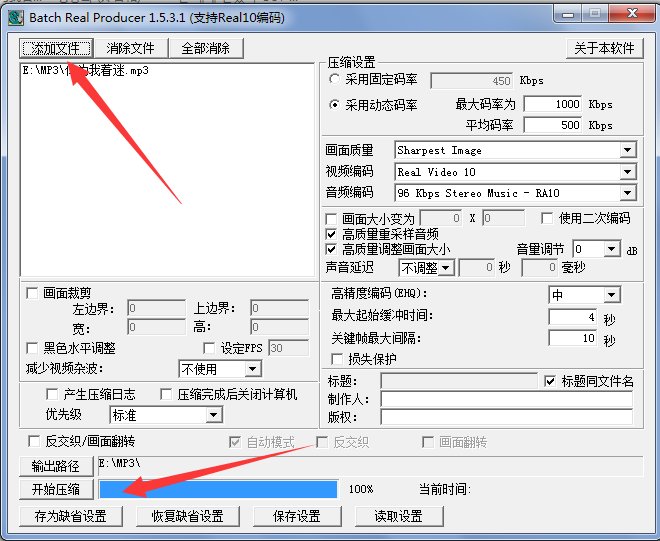
Task: Expand the 画面质量 Sharpest Image dropdown
Action: 627,150
